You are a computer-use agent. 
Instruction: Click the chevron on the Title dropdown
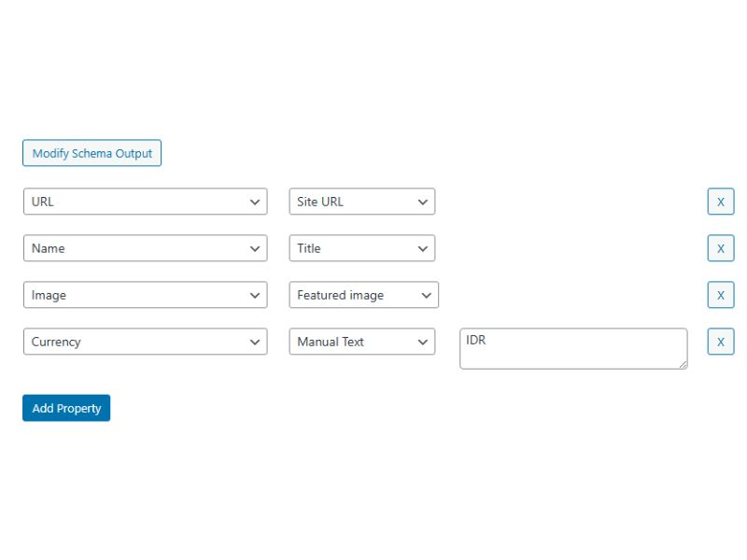tap(421, 248)
